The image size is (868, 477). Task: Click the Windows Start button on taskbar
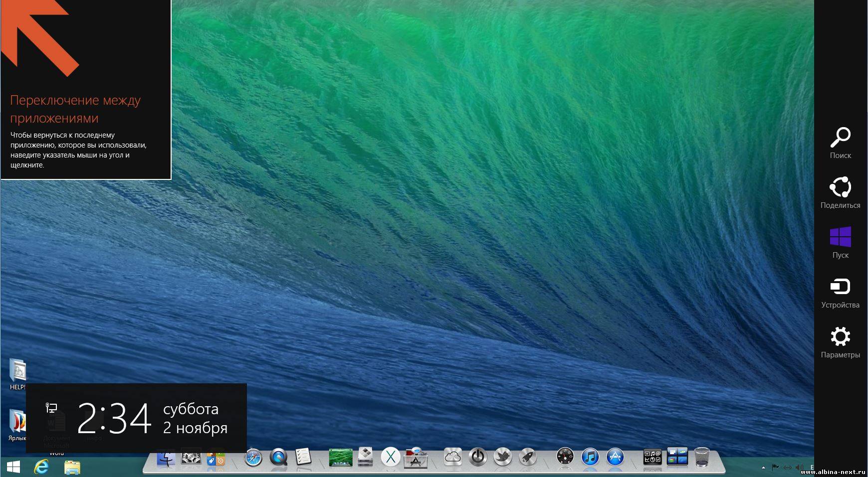click(13, 467)
